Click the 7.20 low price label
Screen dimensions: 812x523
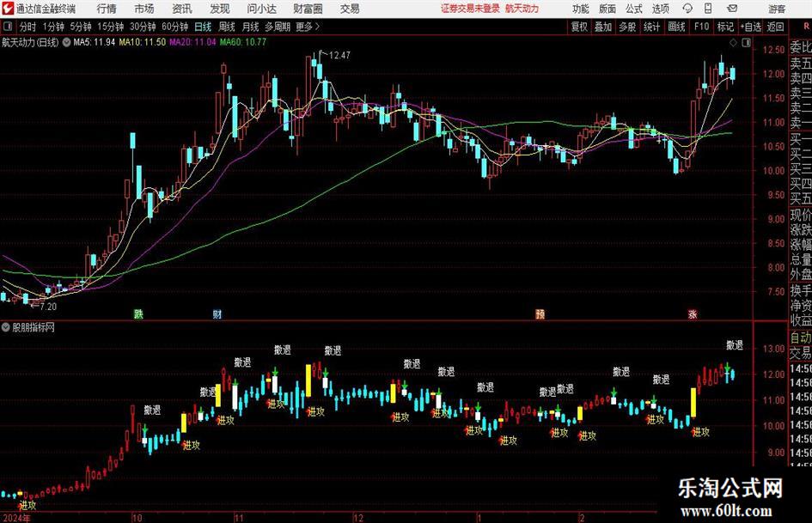(x=48, y=307)
